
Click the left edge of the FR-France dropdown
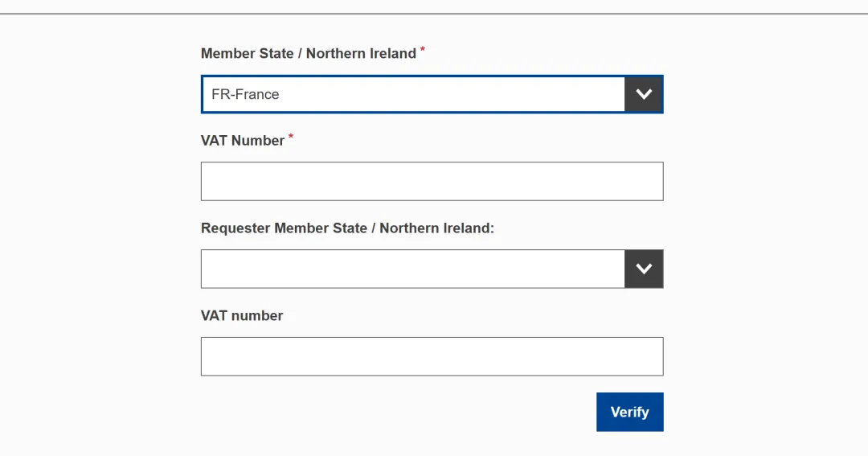(x=206, y=94)
